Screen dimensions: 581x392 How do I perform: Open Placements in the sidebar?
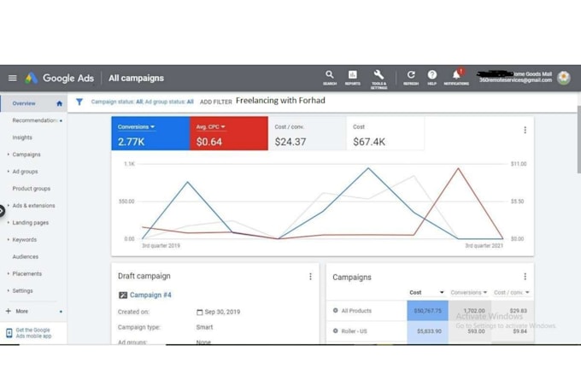click(x=27, y=274)
